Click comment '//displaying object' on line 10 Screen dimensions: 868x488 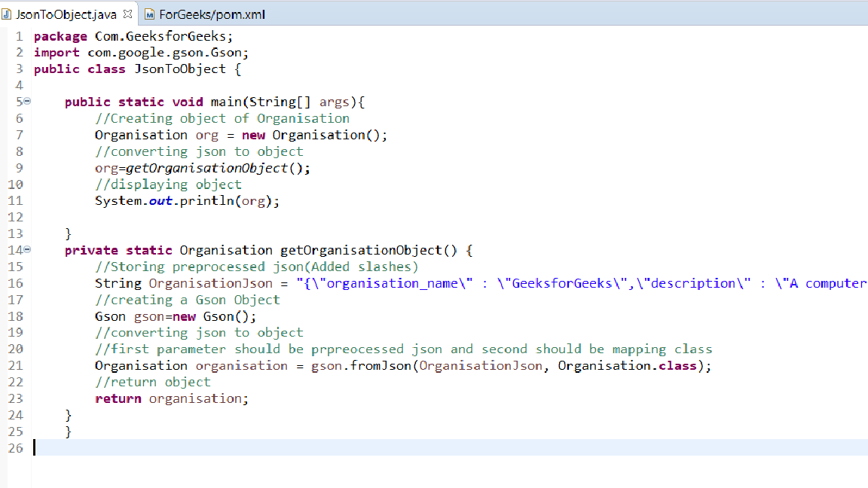[168, 185]
